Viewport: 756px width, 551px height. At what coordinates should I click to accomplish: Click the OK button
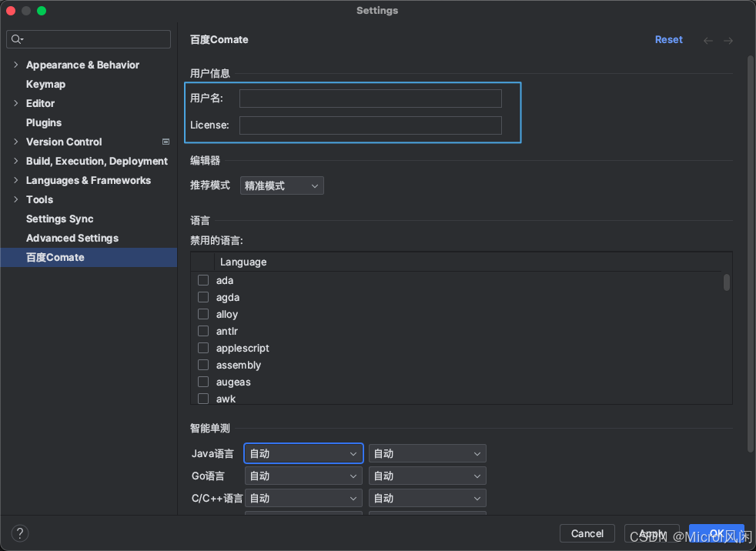pyautogui.click(x=717, y=533)
